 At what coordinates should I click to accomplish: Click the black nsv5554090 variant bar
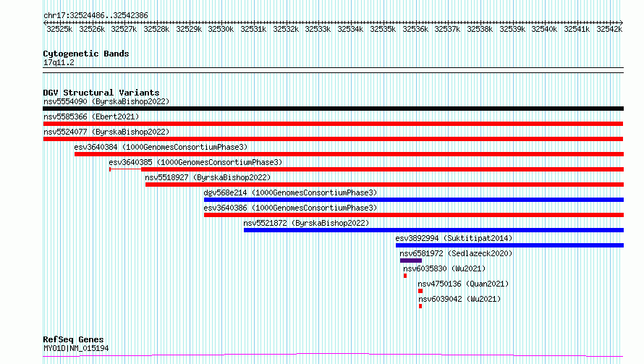point(333,109)
